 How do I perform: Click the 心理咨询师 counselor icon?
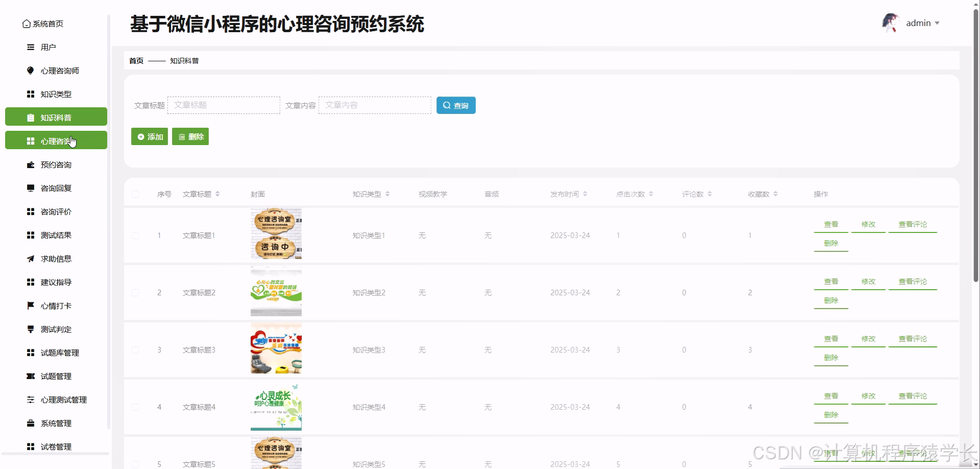pos(31,71)
